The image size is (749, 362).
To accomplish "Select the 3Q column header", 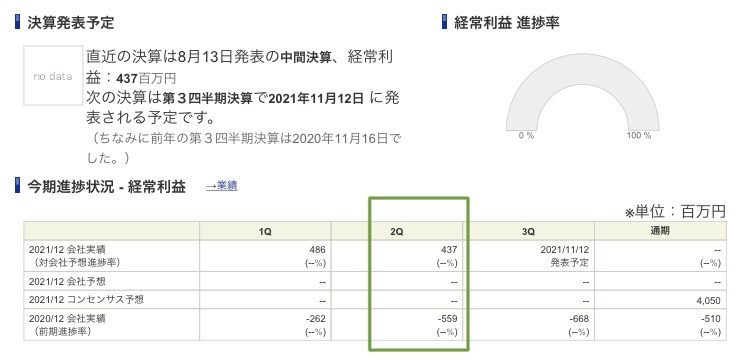I will (528, 231).
